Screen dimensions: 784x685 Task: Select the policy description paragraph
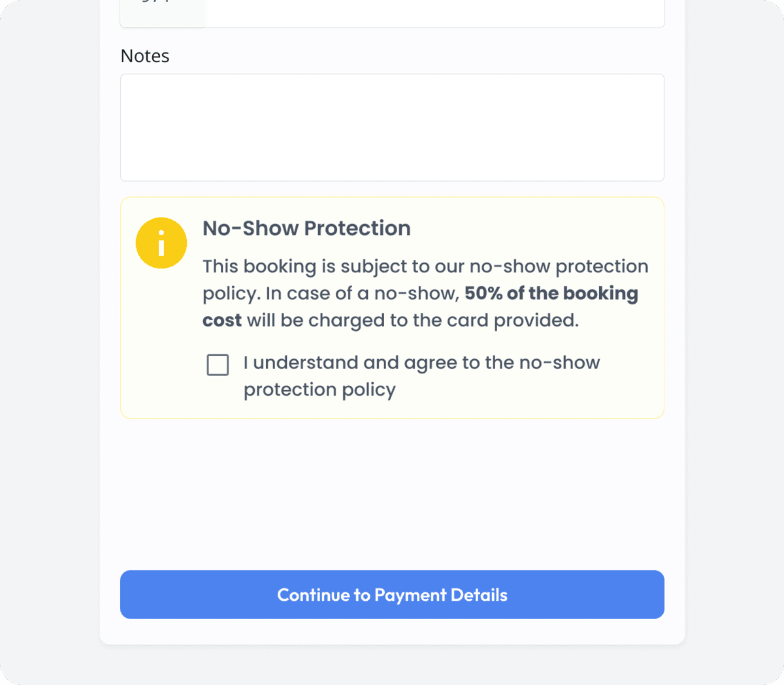[425, 293]
